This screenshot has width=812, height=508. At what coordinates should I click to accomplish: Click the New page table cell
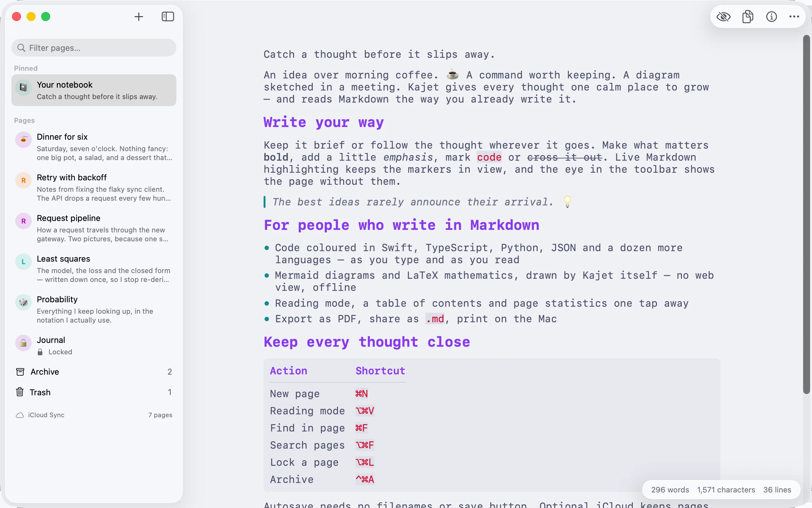click(x=295, y=394)
